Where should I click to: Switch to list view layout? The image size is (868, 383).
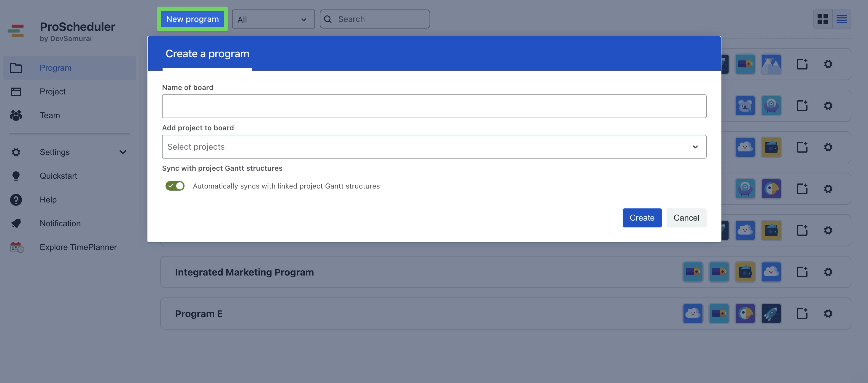(x=841, y=19)
